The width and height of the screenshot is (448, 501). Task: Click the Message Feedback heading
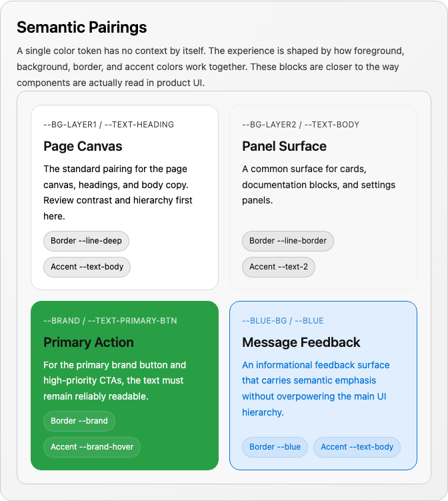click(301, 342)
